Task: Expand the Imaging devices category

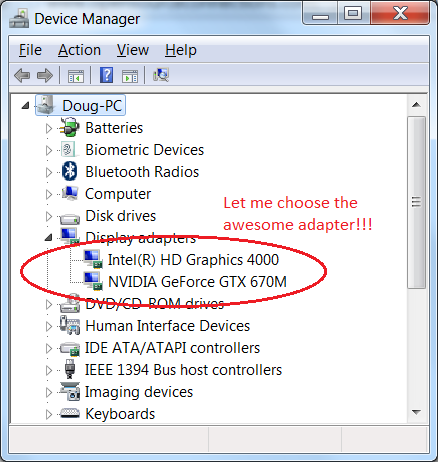Action: [49, 392]
